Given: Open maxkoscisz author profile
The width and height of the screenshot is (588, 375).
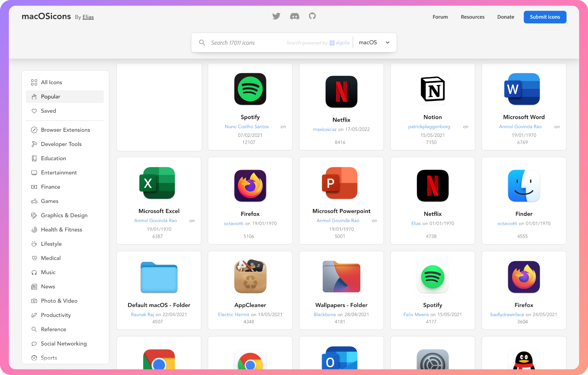Looking at the screenshot, I should pos(325,129).
